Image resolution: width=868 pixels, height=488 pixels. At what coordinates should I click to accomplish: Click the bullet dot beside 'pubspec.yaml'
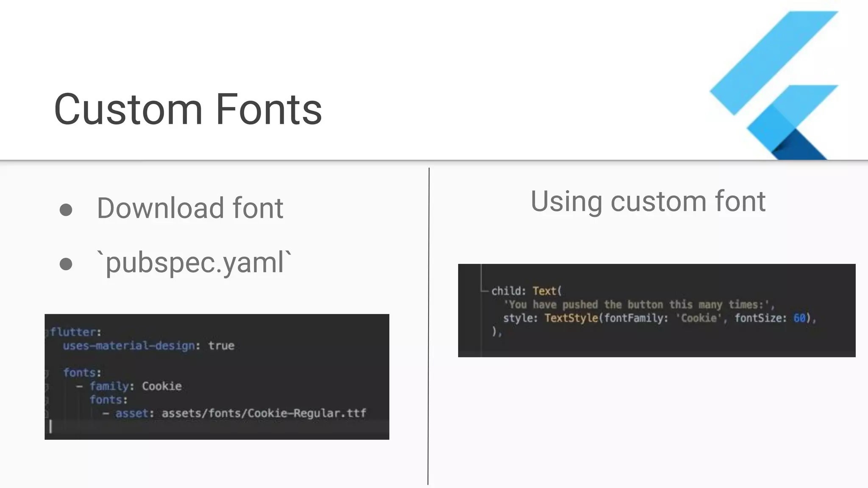click(66, 264)
